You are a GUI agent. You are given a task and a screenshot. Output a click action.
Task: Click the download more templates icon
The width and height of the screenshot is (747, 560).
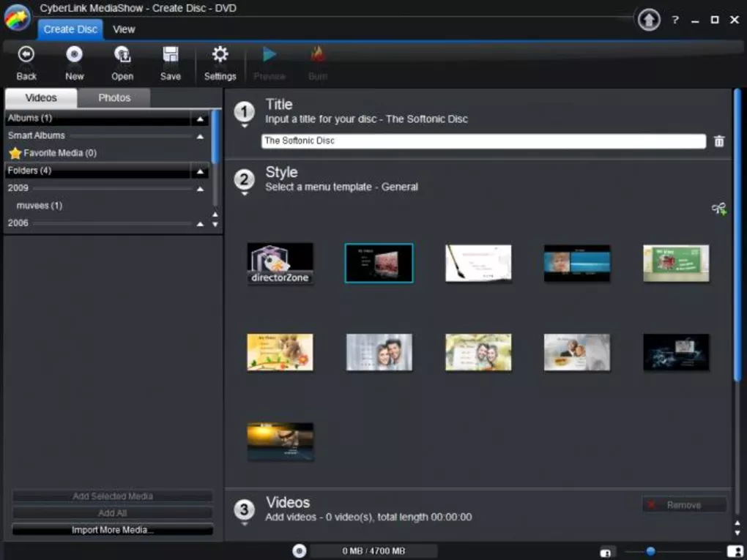[719, 209]
